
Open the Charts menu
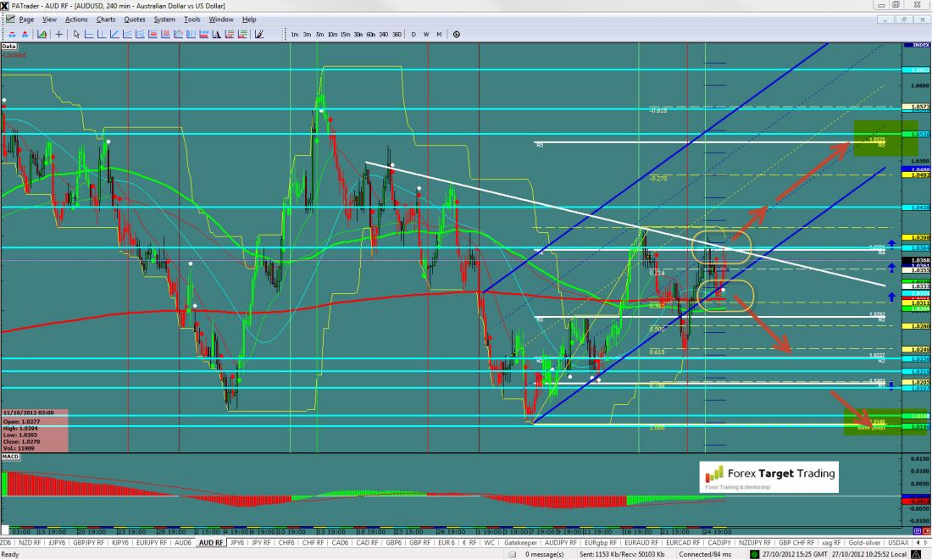[x=106, y=19]
